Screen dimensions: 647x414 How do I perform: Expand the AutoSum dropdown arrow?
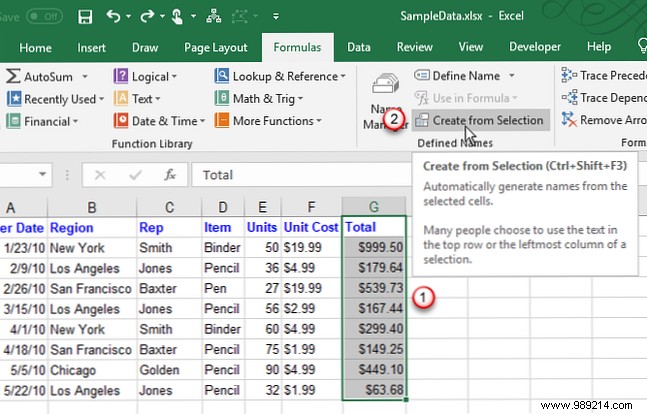point(85,76)
